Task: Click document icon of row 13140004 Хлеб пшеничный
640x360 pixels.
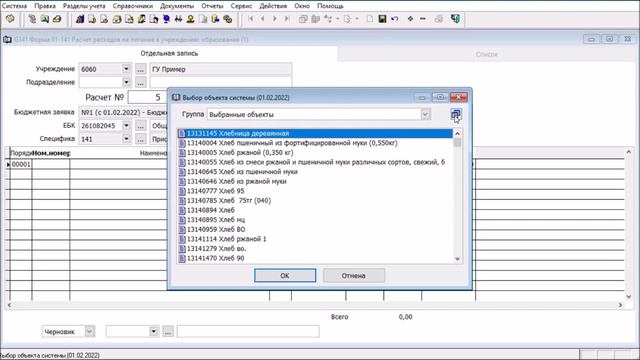Action: point(182,143)
